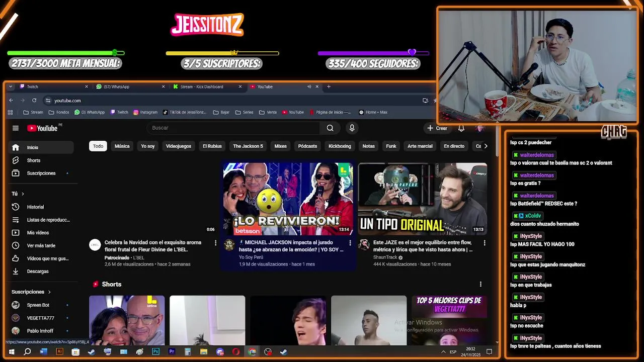644x362 pixels.
Task: Show hidden system tray icons
Action: pyautogui.click(x=443, y=352)
